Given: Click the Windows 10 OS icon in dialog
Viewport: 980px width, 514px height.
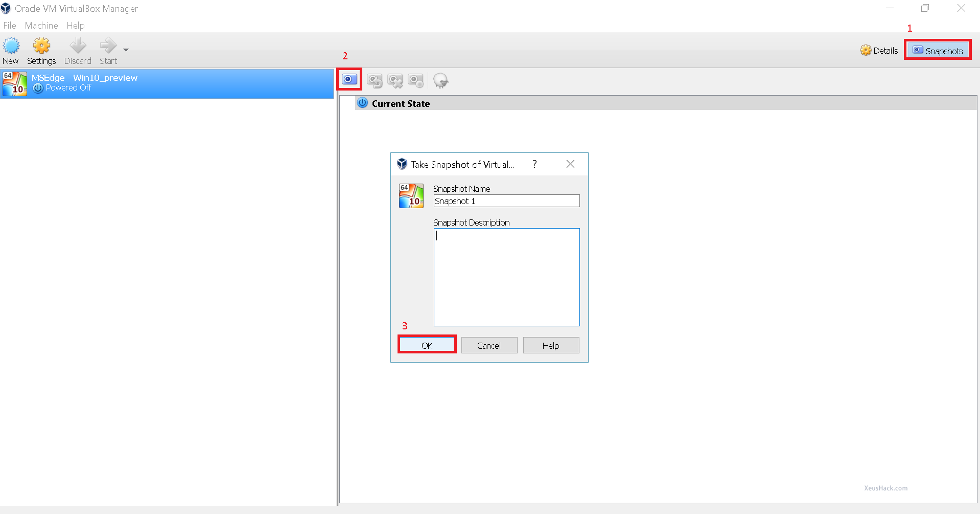Looking at the screenshot, I should (411, 196).
